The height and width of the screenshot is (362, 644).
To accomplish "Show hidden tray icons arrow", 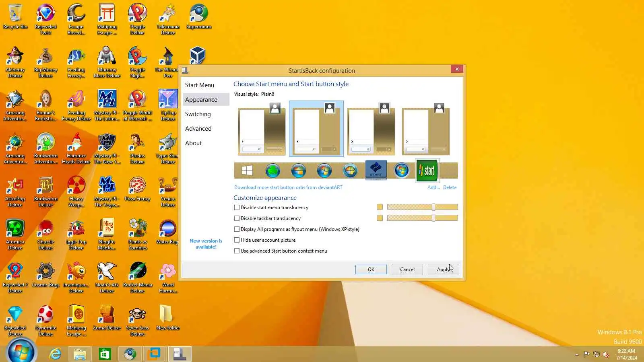I will click(577, 354).
